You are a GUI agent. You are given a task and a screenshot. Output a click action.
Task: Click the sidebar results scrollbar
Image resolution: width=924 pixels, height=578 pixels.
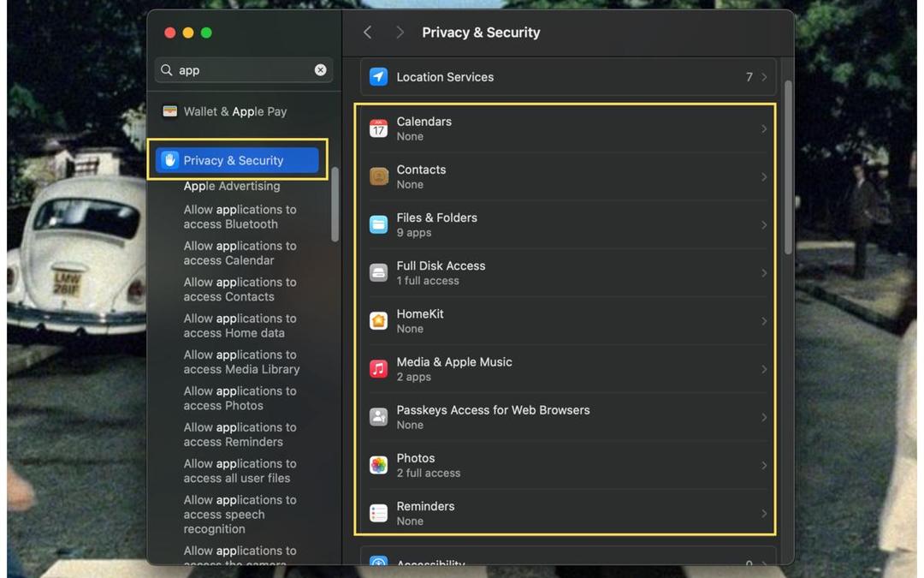335,204
